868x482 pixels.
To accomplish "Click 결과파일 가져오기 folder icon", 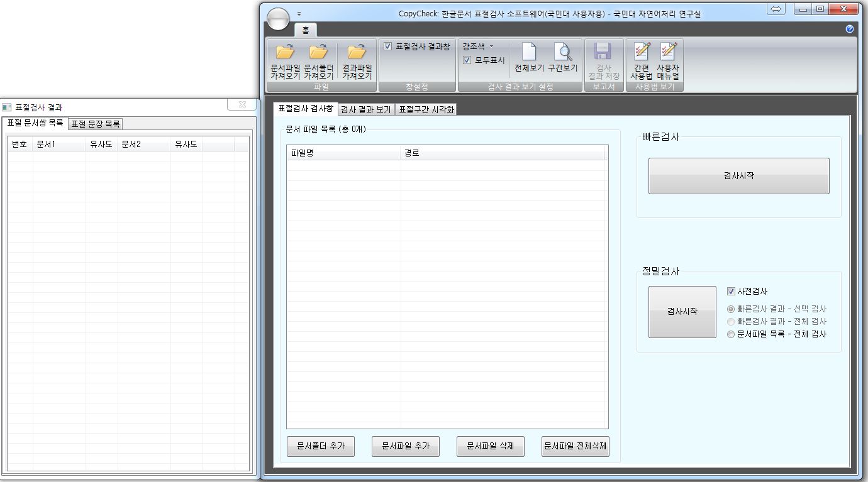I will coord(357,52).
